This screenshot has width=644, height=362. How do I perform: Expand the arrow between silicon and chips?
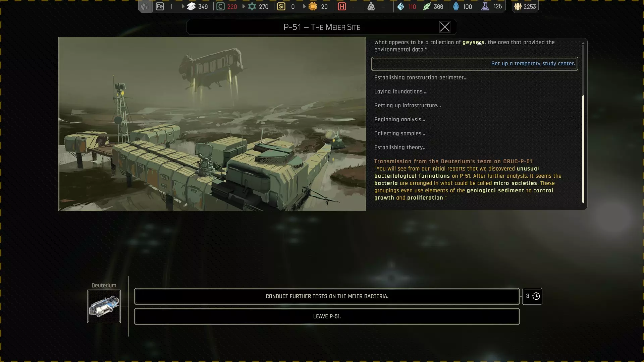pos(304,7)
